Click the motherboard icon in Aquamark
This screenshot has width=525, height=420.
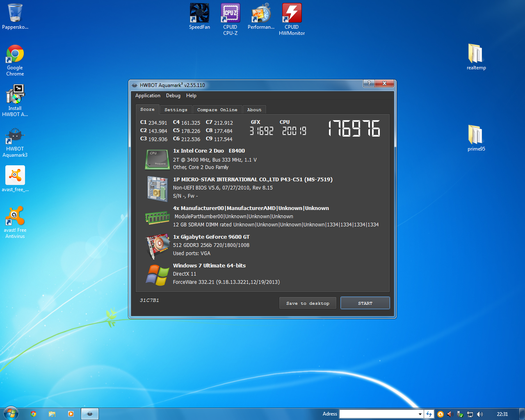tap(157, 189)
